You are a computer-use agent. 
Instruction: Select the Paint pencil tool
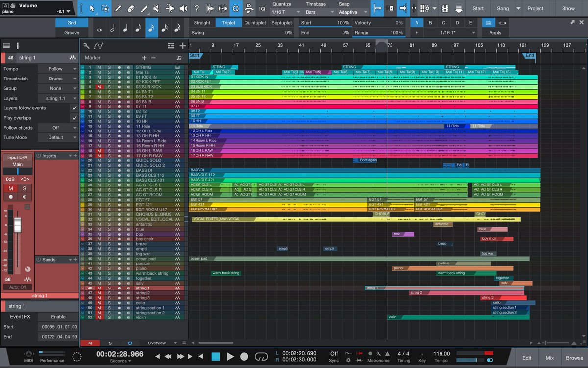[144, 8]
